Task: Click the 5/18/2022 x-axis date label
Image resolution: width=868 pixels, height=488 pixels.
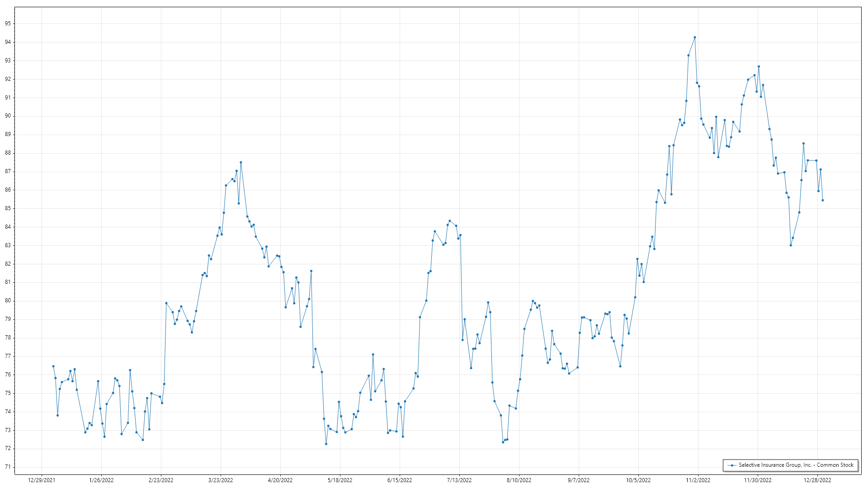Action: pos(340,480)
